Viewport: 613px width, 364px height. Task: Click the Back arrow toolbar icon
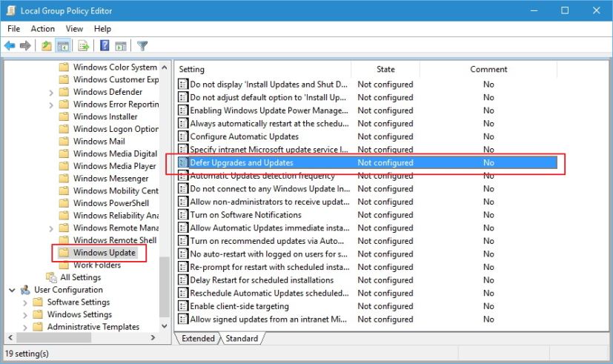coord(10,46)
